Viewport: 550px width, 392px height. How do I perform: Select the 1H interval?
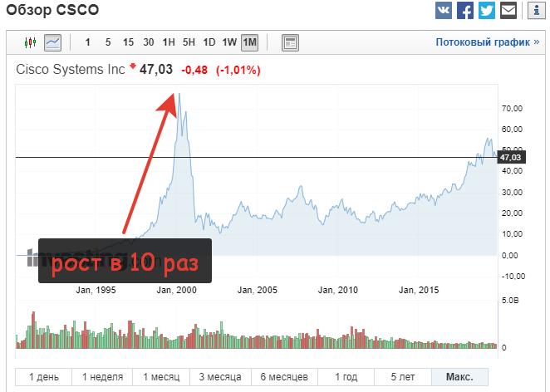coord(169,42)
